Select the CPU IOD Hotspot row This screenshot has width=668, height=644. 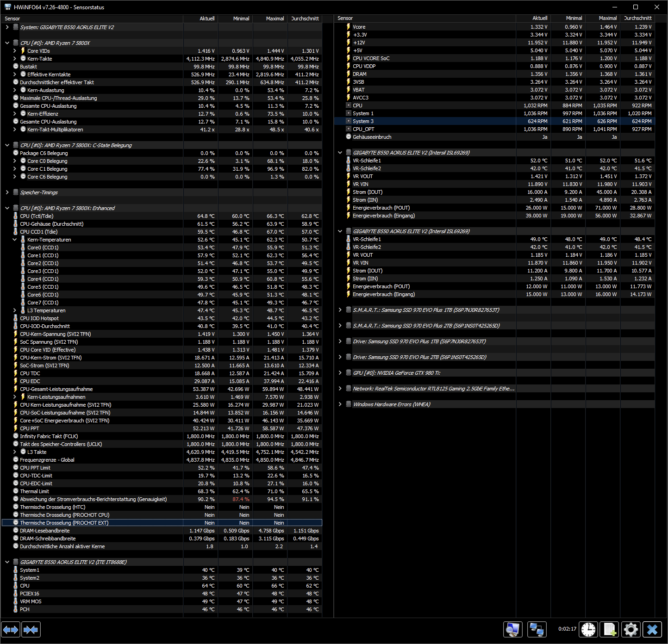[x=162, y=318]
